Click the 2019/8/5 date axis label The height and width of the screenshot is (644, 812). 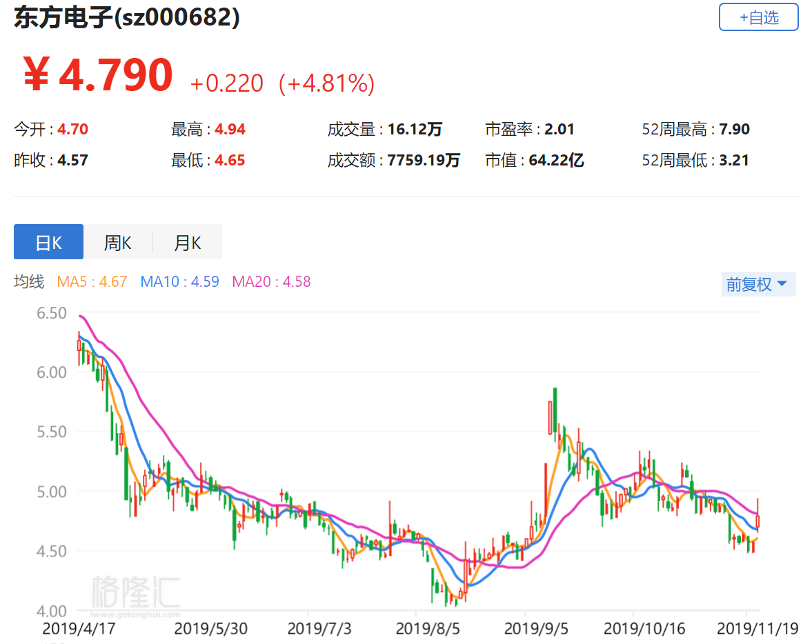click(x=428, y=628)
